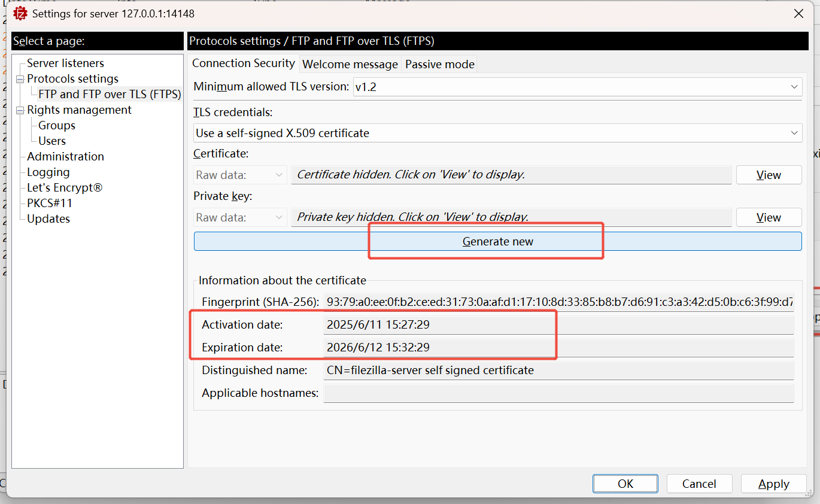The height and width of the screenshot is (504, 820).
Task: Open the Updates page
Action: (48, 218)
